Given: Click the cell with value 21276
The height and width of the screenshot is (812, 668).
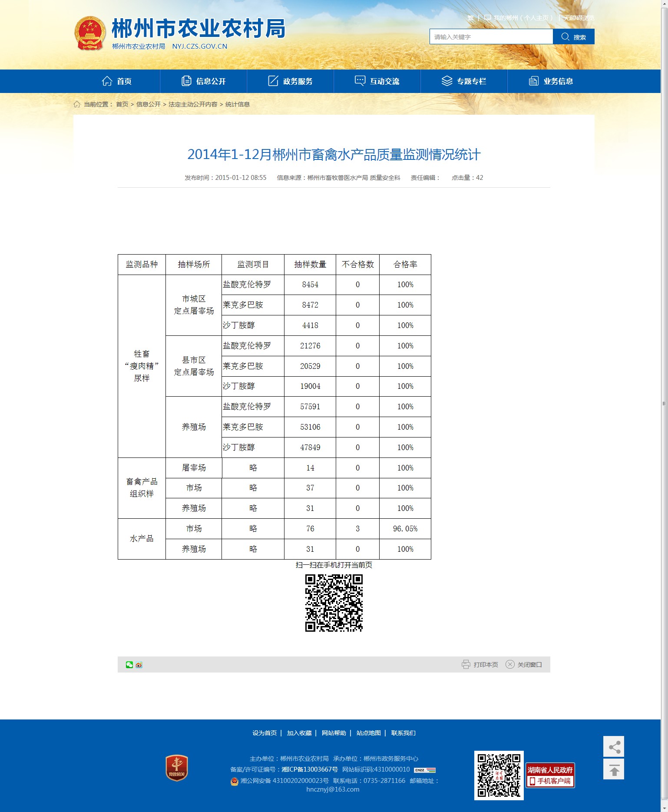Looking at the screenshot, I should (x=310, y=346).
